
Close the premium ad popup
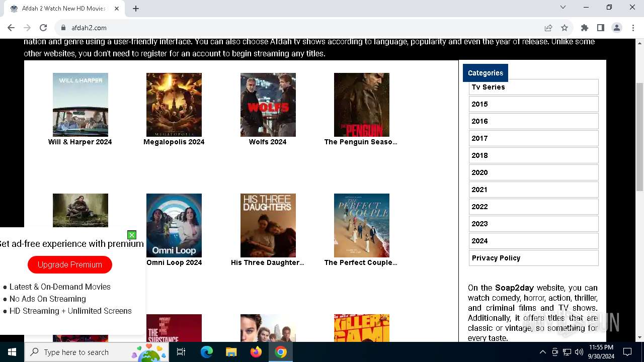(x=132, y=235)
